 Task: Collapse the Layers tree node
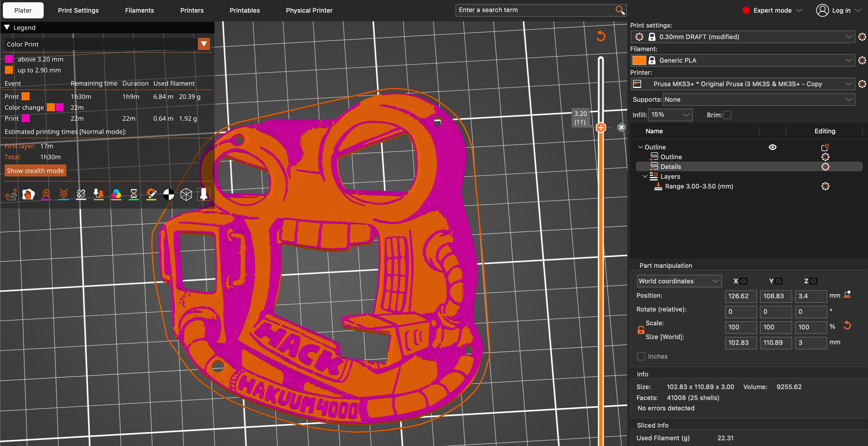(x=645, y=176)
